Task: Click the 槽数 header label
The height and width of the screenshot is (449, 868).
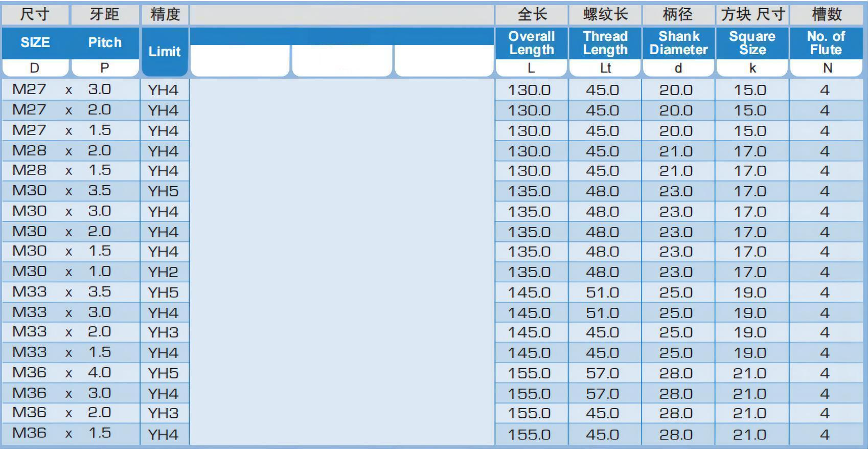Action: pos(826,14)
